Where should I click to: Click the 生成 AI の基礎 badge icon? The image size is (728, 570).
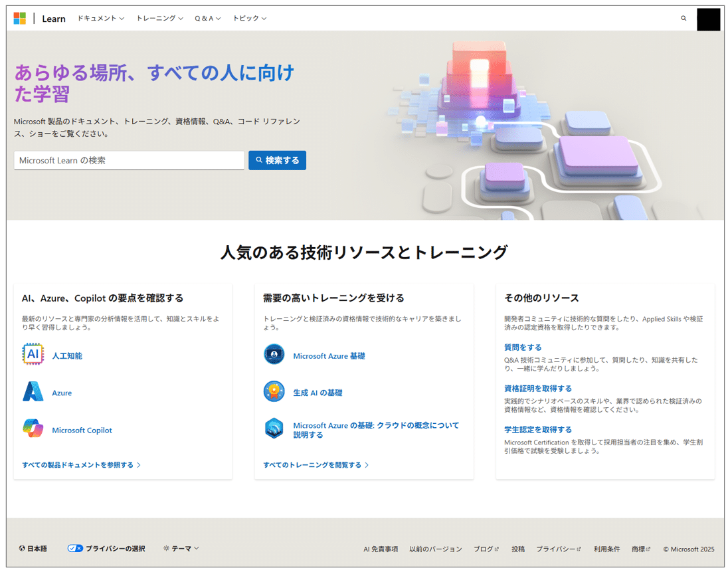(274, 392)
